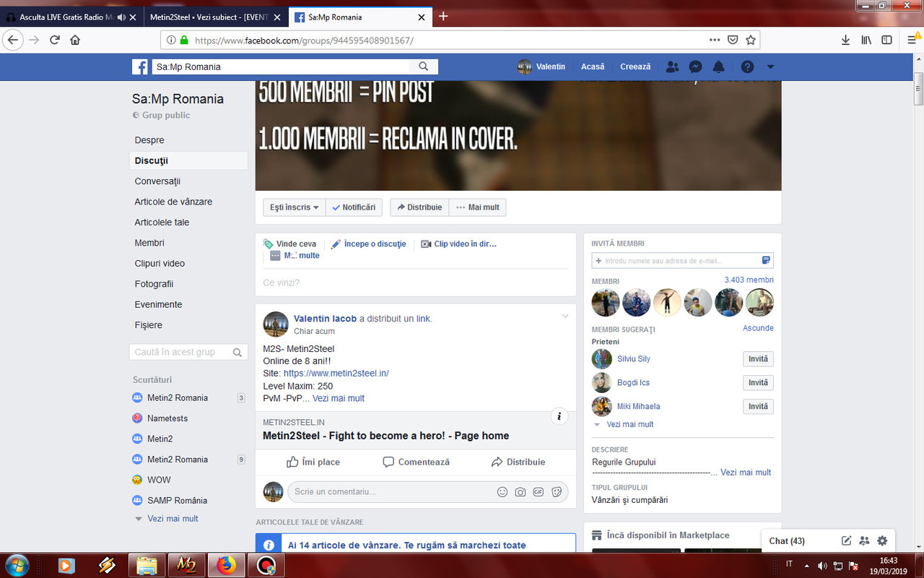The height and width of the screenshot is (578, 924).
Task: Select the Vinde ceva composer tab
Action: point(290,244)
